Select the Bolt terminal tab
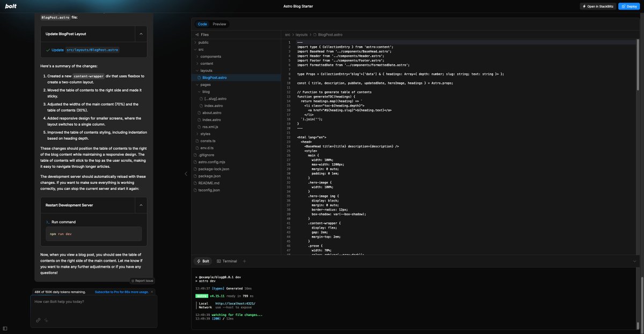Screen dimensions: 644x334 203,261
